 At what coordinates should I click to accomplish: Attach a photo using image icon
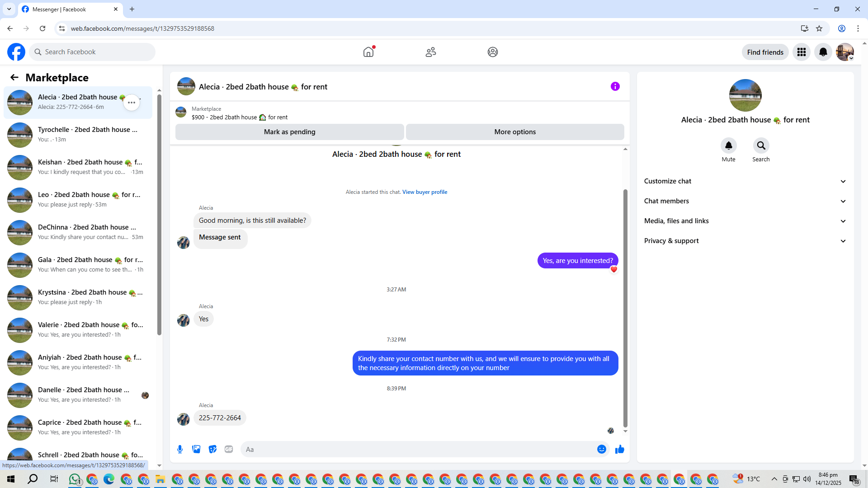196,449
